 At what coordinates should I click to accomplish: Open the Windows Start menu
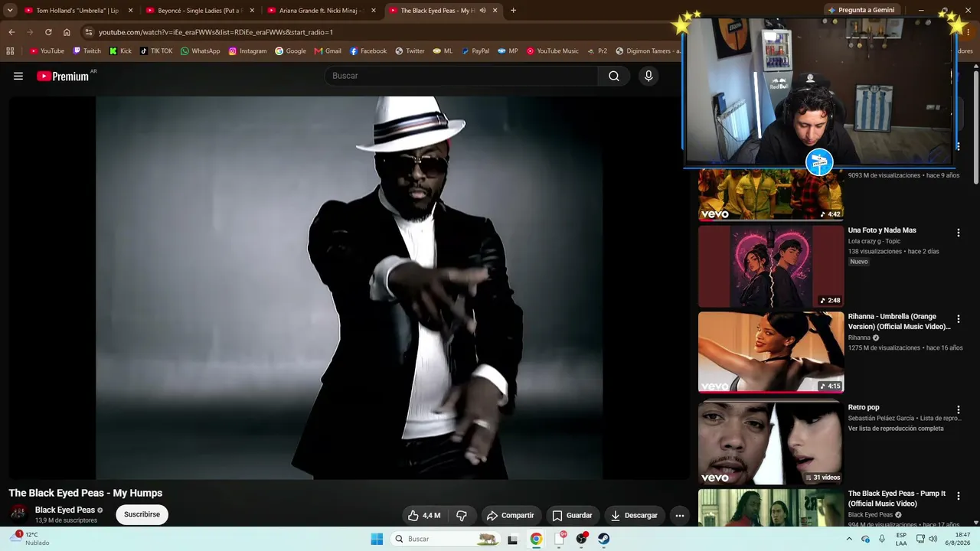[x=377, y=539]
